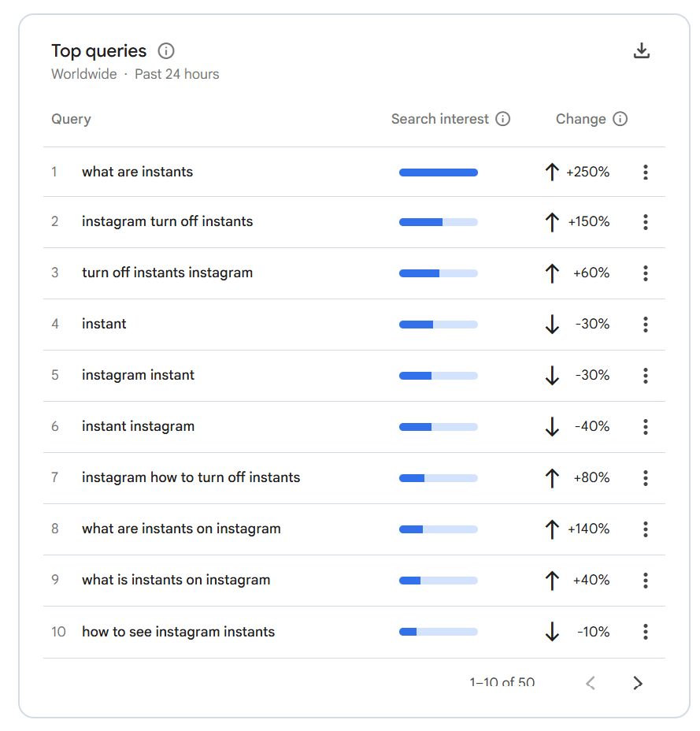The height and width of the screenshot is (731, 700).
Task: Click the up arrow beside +140%
Action: tap(552, 529)
